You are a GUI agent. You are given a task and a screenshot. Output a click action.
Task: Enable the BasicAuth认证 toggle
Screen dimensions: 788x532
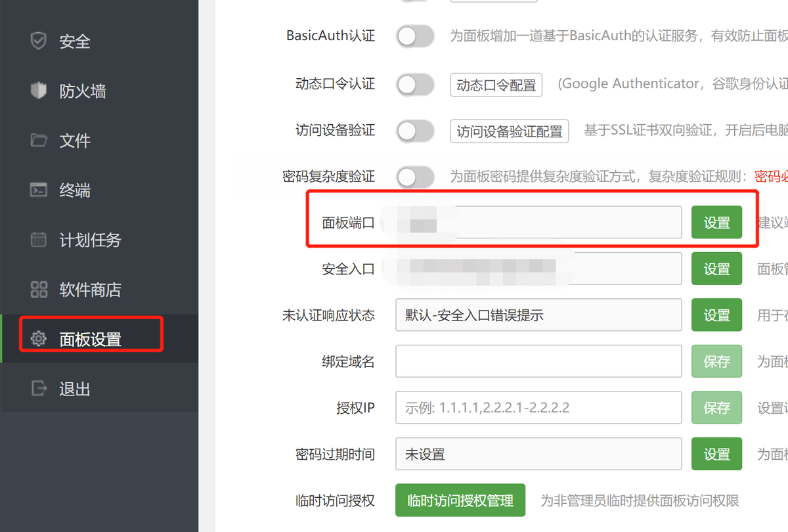point(415,36)
